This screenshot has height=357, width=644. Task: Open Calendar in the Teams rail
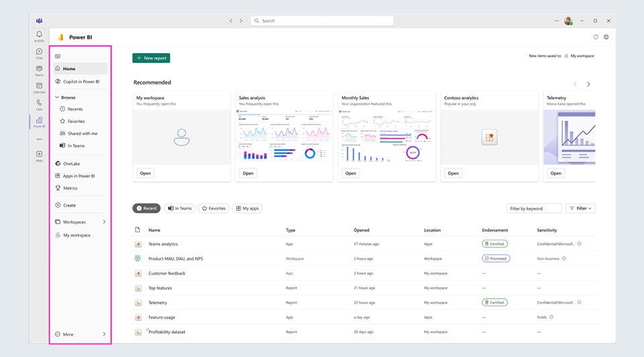[39, 88]
